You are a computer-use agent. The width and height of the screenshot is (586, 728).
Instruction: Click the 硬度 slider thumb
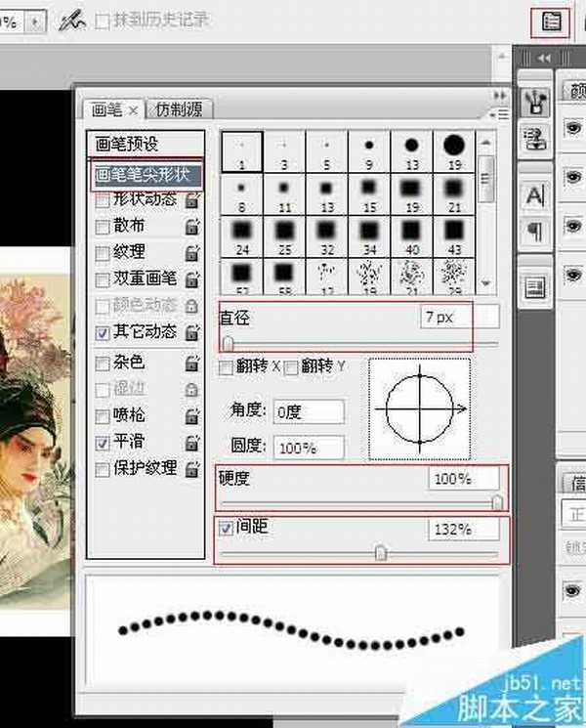coord(497,502)
